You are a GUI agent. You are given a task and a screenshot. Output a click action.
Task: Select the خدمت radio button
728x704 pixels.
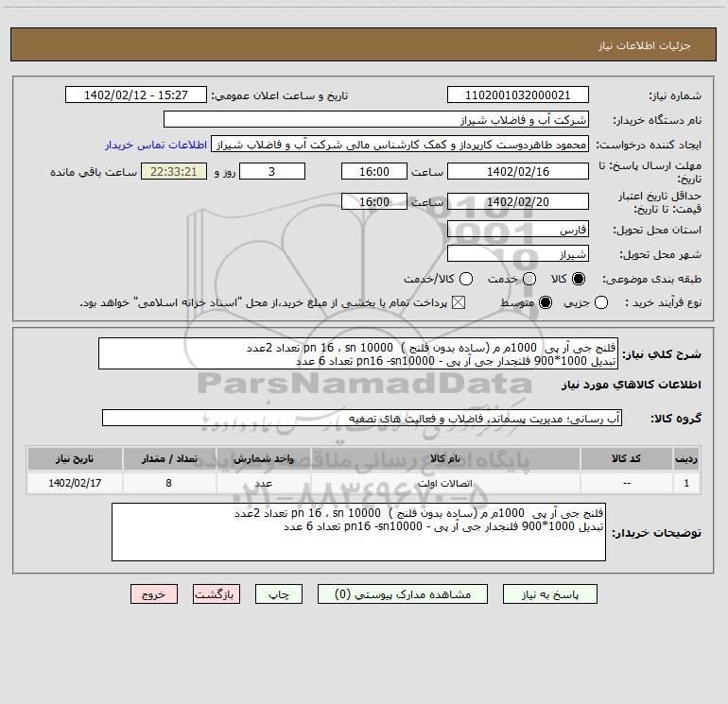click(x=529, y=279)
